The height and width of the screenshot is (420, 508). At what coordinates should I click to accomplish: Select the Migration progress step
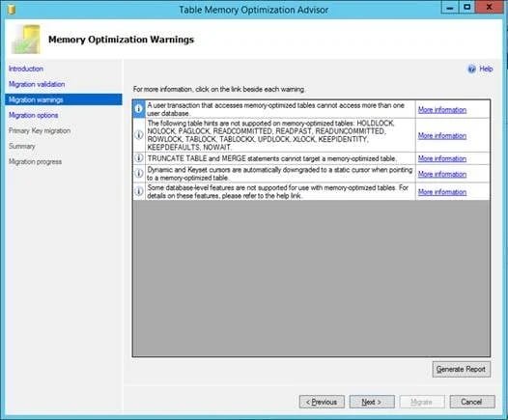(35, 162)
